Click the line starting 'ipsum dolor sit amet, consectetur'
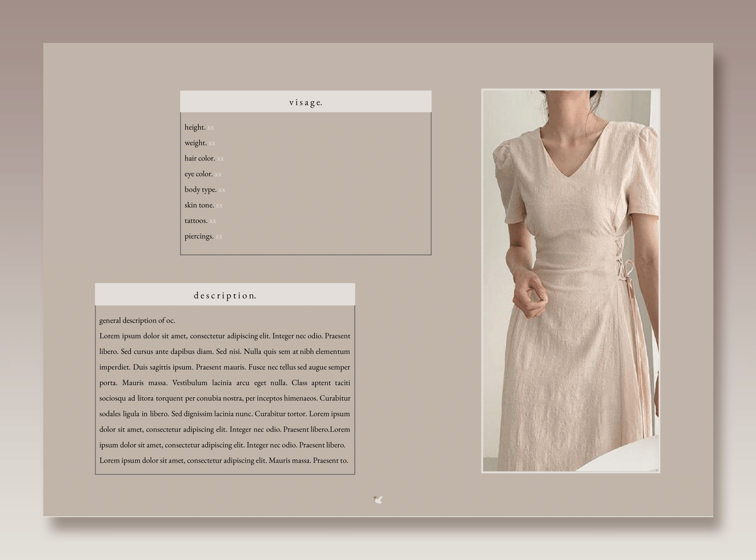The image size is (756, 560). point(222,445)
